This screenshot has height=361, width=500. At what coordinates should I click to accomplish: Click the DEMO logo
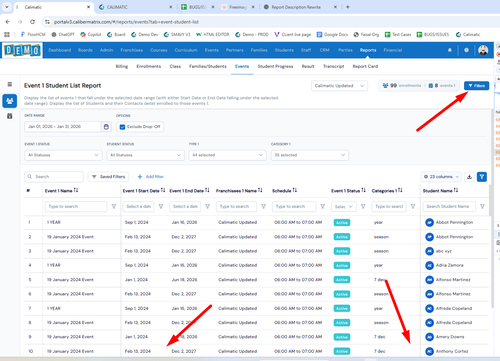coord(22,50)
